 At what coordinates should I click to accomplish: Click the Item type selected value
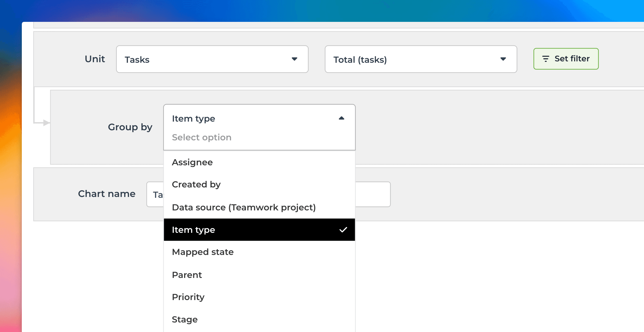tap(194, 119)
